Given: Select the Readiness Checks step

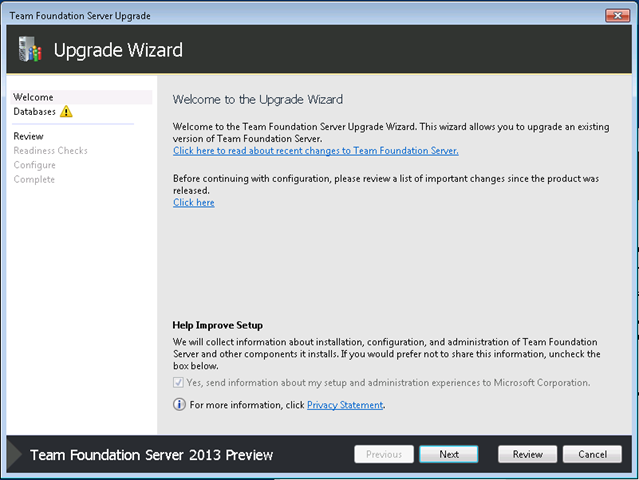Looking at the screenshot, I should [x=51, y=151].
